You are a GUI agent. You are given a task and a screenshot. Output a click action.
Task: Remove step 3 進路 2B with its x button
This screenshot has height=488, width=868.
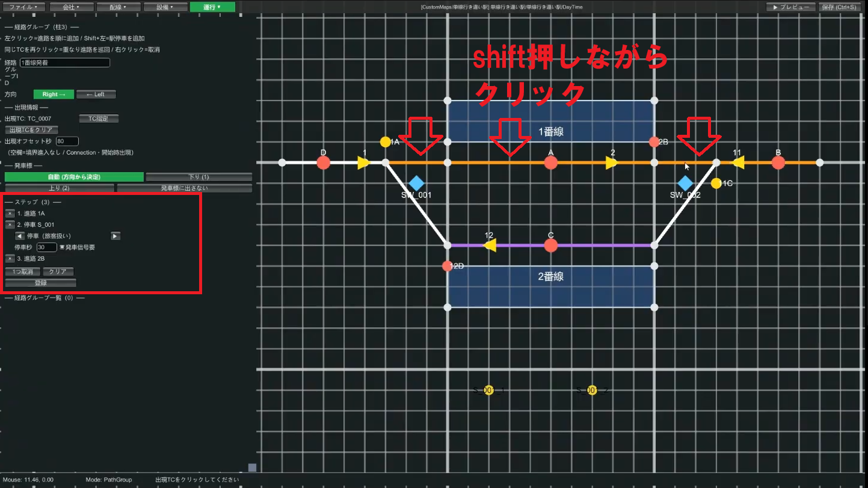pos(10,258)
